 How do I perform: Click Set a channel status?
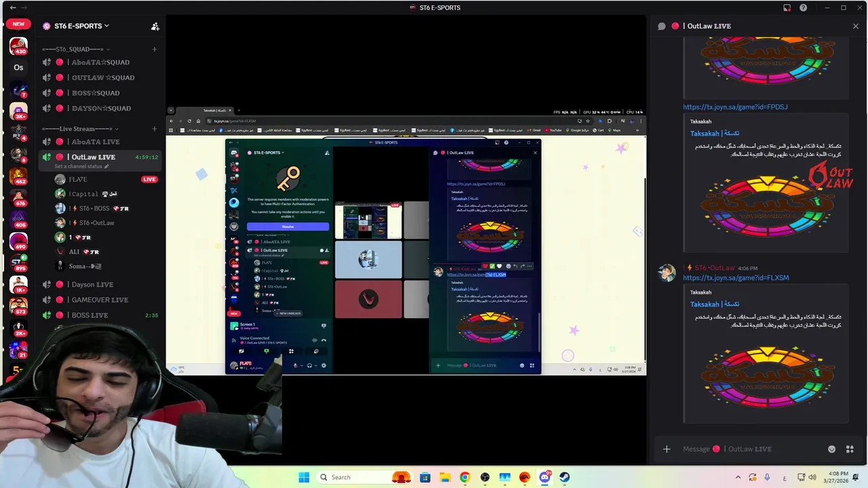[x=81, y=166]
